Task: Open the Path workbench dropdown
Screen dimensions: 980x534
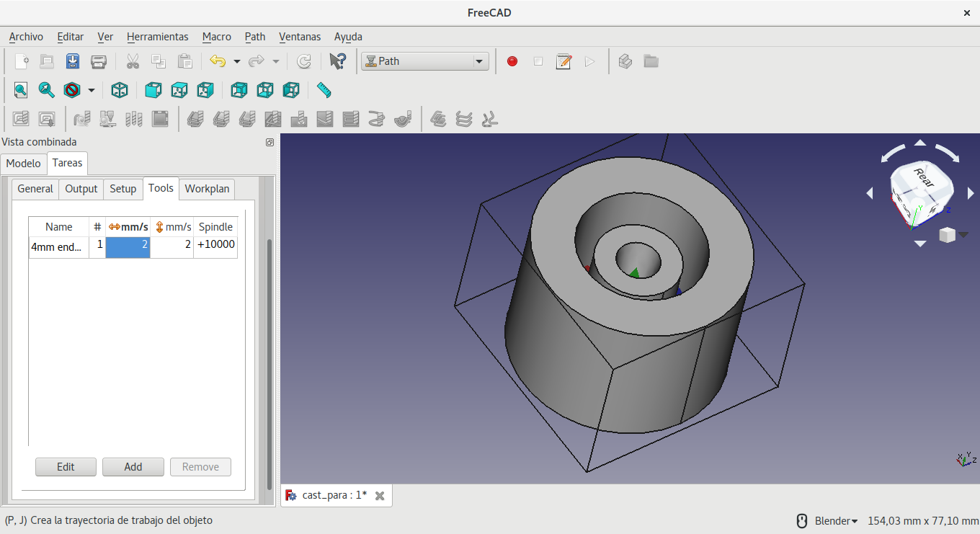Action: tap(424, 61)
